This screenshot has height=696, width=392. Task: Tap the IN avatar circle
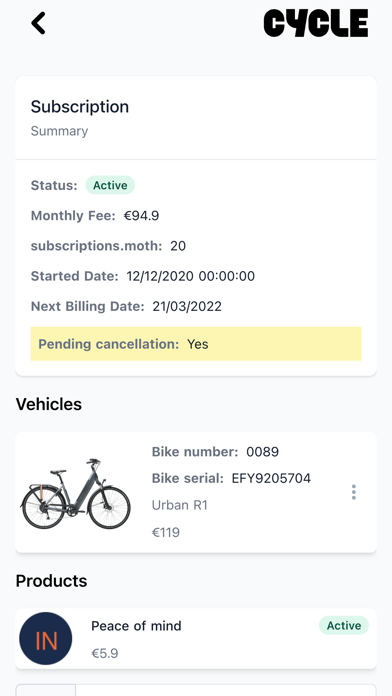coord(45,638)
